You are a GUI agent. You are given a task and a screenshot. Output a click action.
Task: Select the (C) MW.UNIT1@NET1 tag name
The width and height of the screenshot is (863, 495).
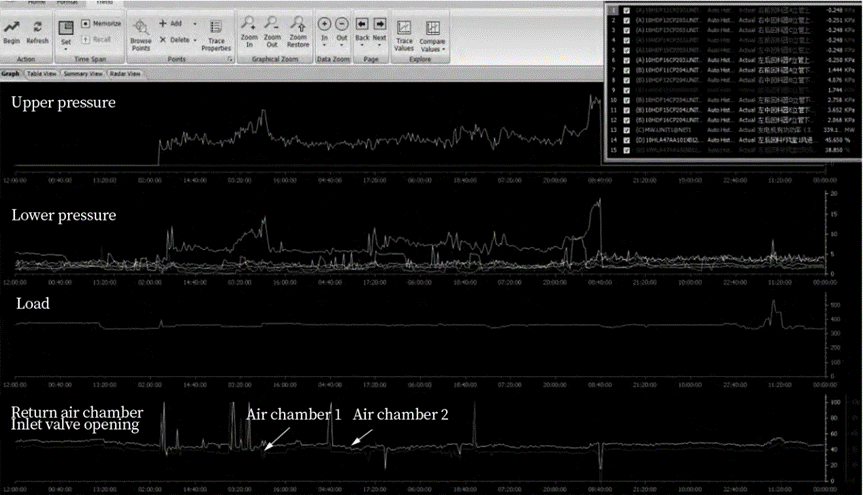(x=663, y=130)
